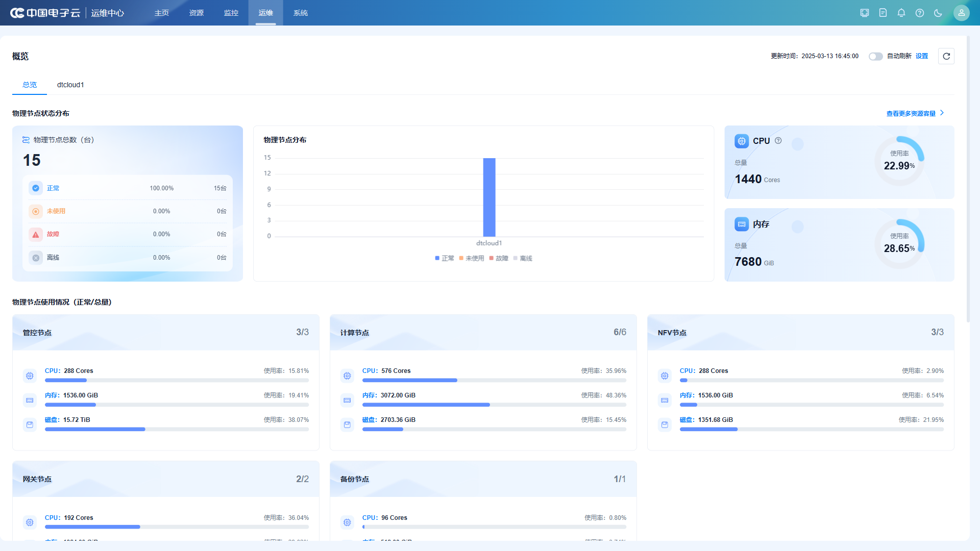Click the 物理节点总数 icon
Screen dimensions: 980x551
[x=26, y=140]
